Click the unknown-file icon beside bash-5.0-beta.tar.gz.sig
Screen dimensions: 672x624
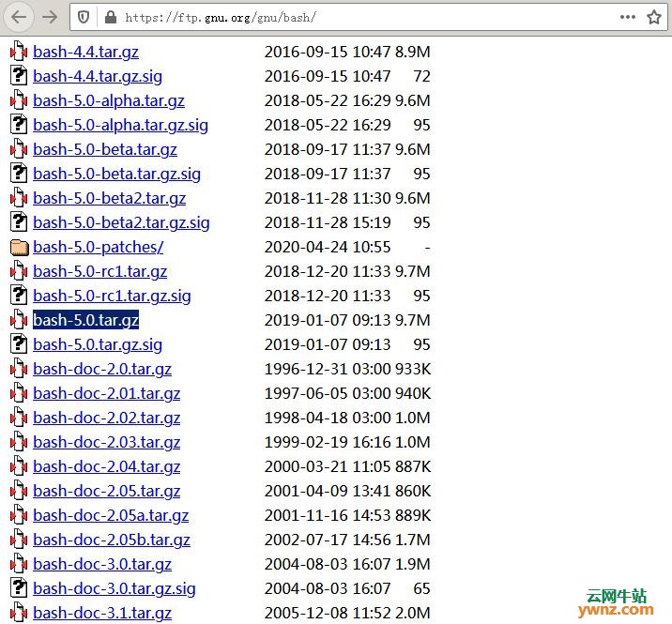(19, 174)
